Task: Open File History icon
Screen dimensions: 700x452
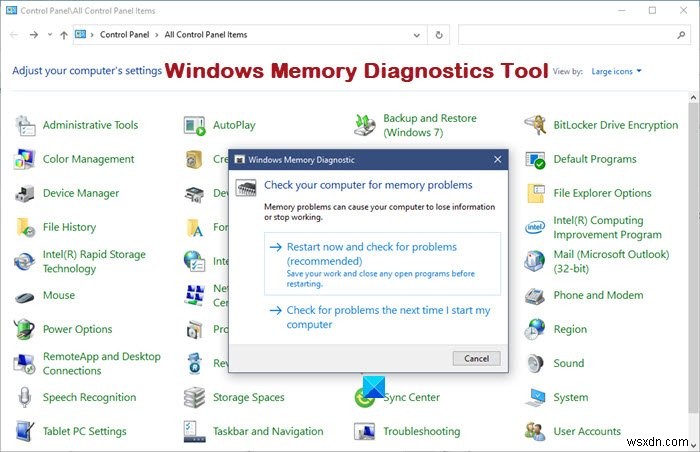Action: 25,227
